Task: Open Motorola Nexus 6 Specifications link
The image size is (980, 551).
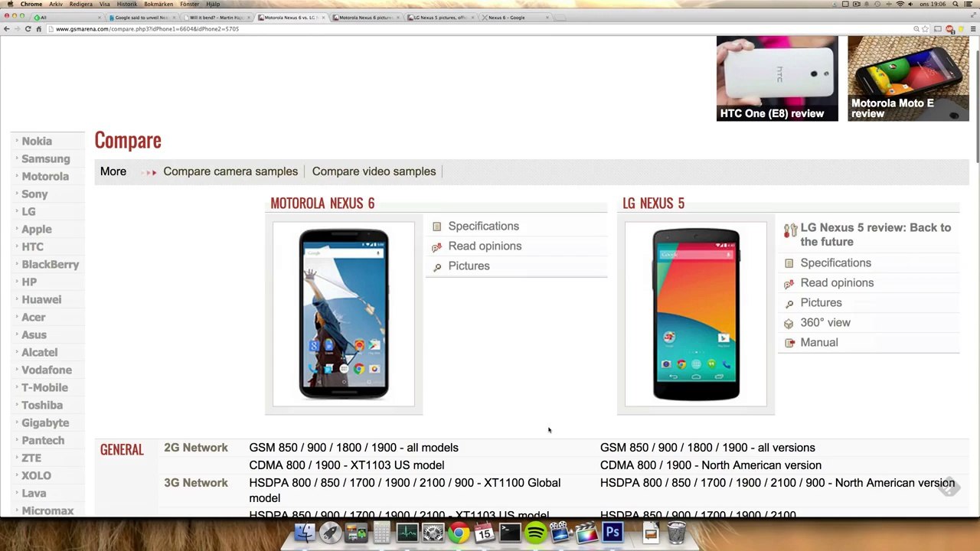Action: [483, 227]
